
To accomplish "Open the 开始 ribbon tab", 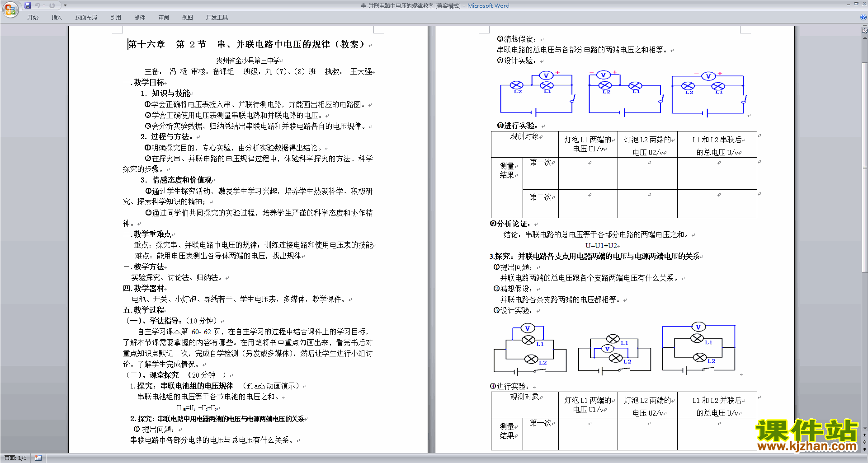I will tap(33, 18).
